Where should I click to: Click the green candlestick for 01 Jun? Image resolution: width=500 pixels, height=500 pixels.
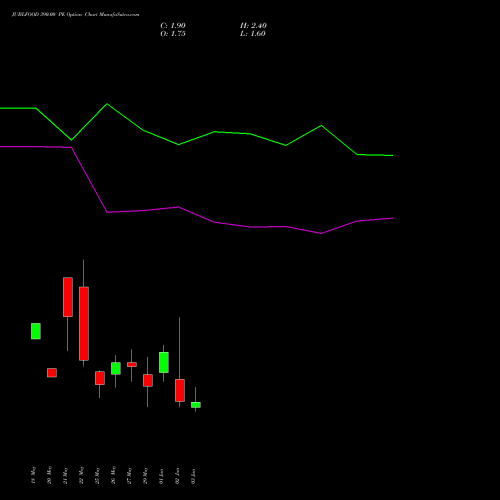point(164,362)
